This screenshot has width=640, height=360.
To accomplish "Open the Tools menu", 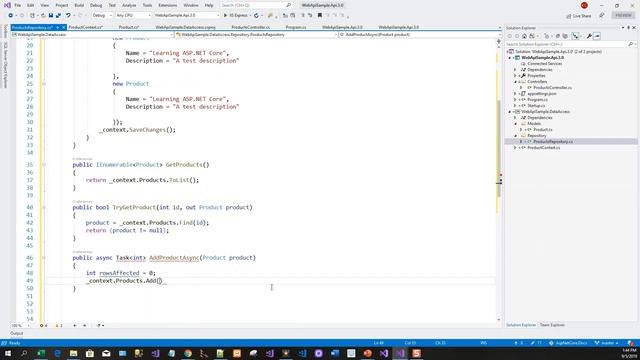I will pyautogui.click(x=147, y=5).
